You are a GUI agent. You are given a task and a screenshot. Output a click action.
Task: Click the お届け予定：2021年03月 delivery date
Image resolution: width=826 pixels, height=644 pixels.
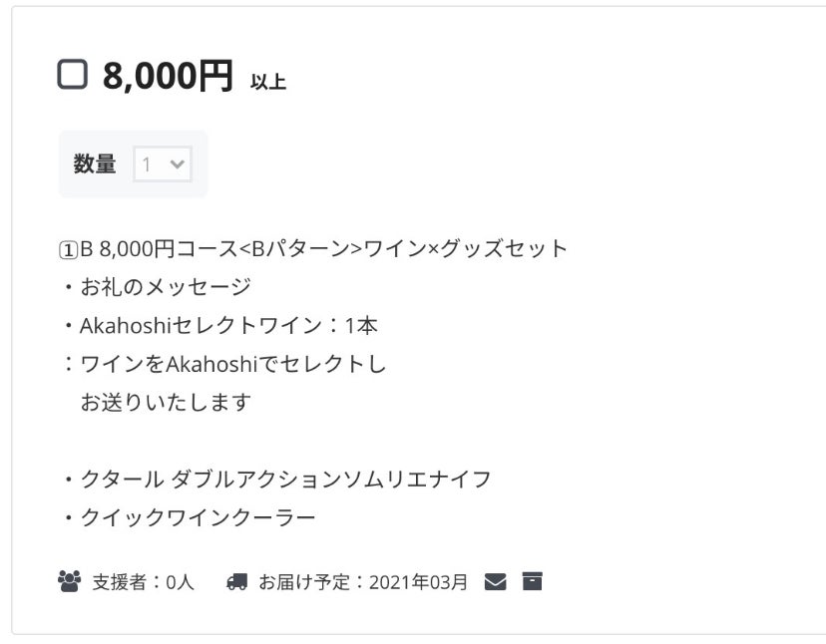pyautogui.click(x=363, y=582)
